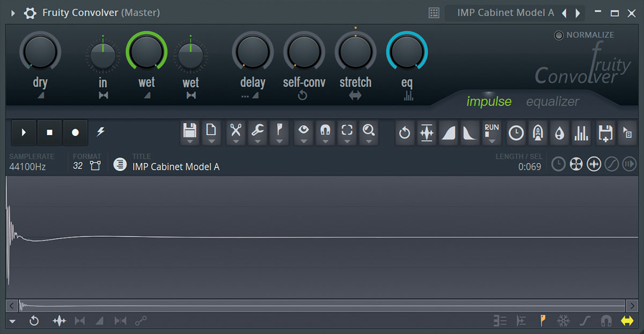Viewport: 644px width, 334px height.
Task: Click the bottom bar undo circular arrow
Action: point(34,321)
